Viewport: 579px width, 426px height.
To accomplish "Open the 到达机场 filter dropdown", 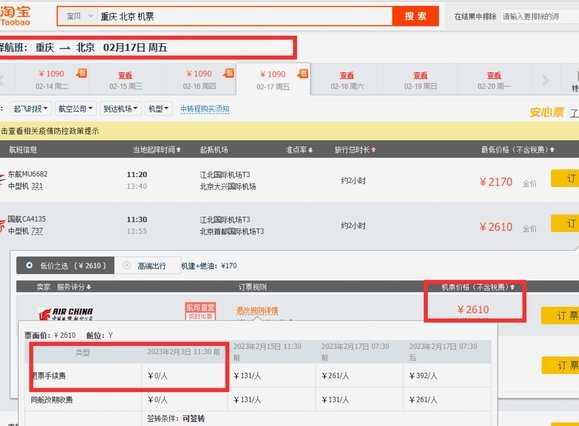I will (x=120, y=109).
